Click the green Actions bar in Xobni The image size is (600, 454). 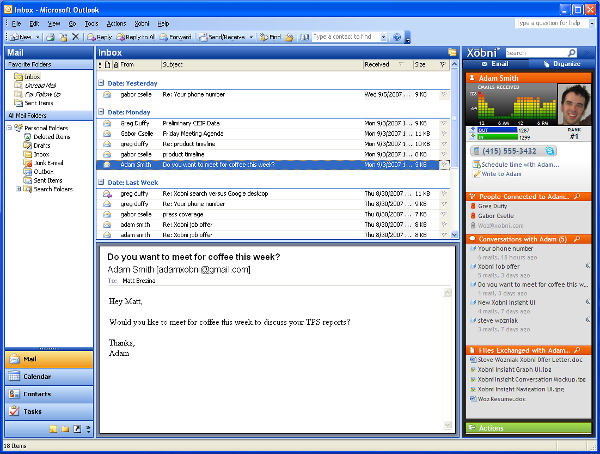pyautogui.click(x=528, y=428)
